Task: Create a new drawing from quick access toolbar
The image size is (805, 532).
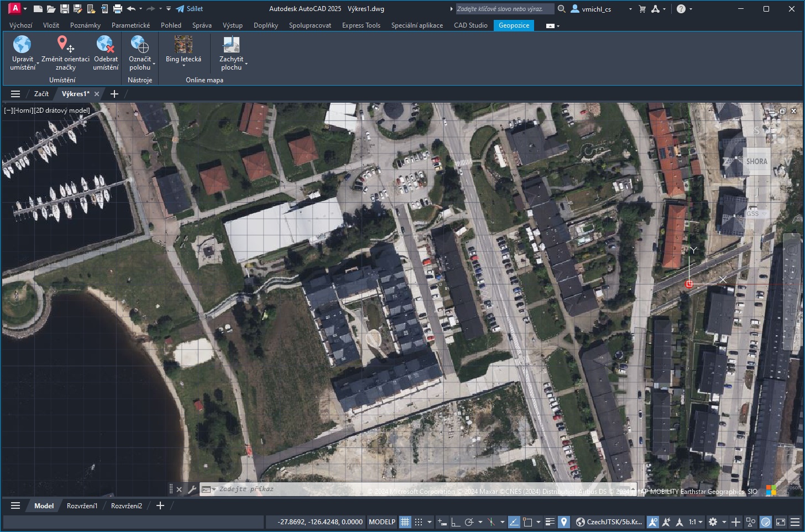Action: point(38,9)
